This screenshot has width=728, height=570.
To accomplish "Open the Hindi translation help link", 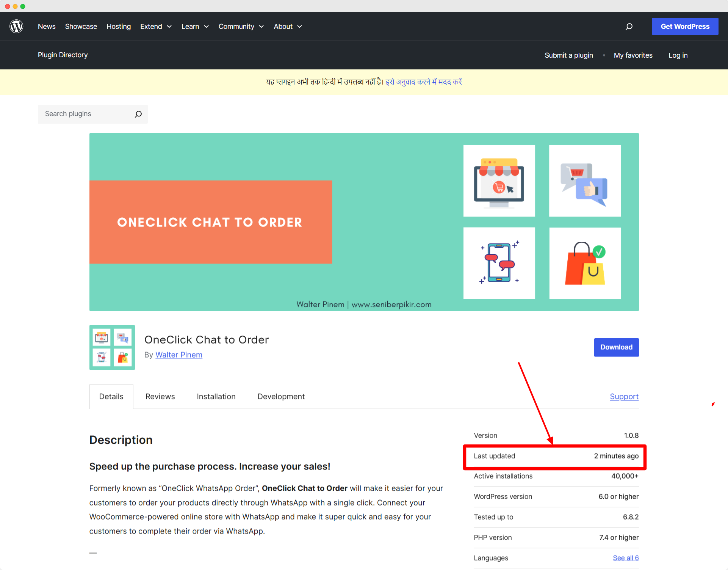I will [424, 82].
